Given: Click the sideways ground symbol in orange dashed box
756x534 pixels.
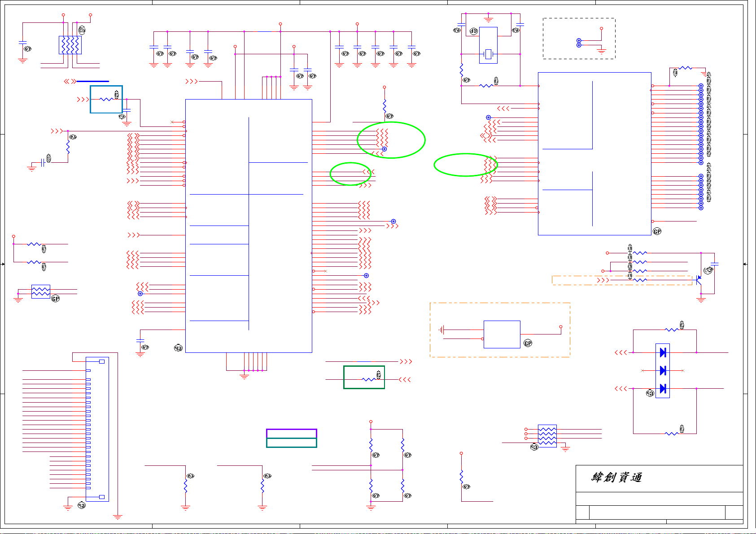Looking at the screenshot, I should point(441,330).
